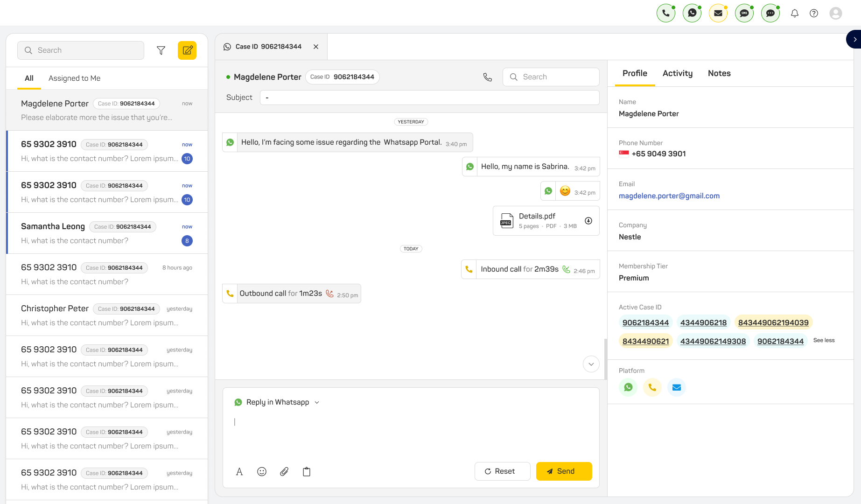The height and width of the screenshot is (504, 861).
Task: Expand the Reply in Whatsapp dropdown
Action: pos(317,402)
